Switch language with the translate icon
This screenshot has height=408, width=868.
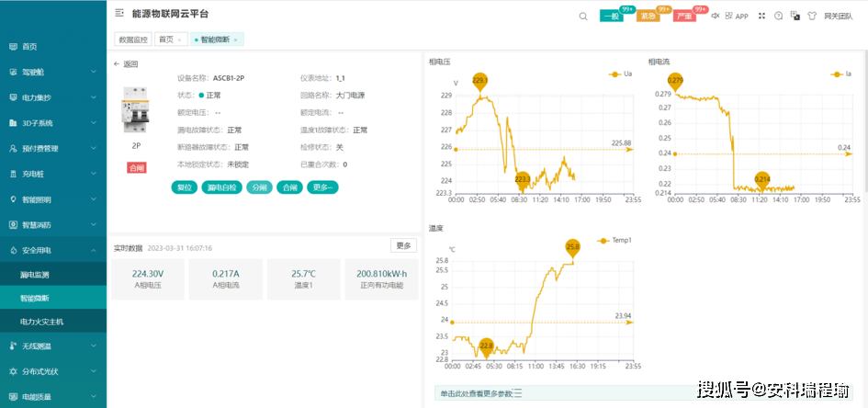point(795,16)
